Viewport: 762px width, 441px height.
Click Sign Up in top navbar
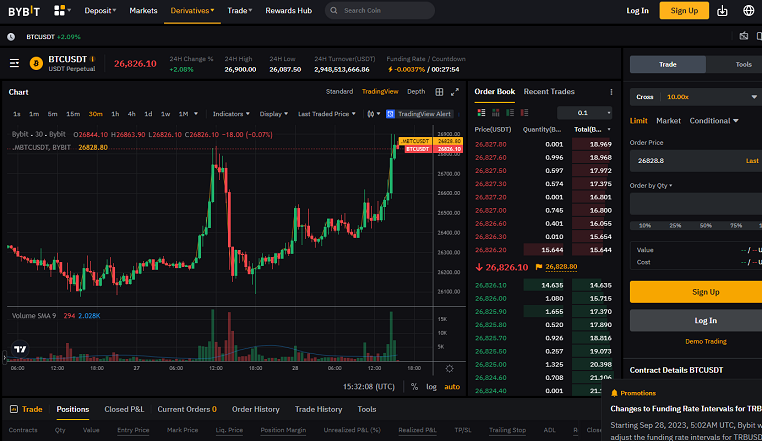[684, 11]
